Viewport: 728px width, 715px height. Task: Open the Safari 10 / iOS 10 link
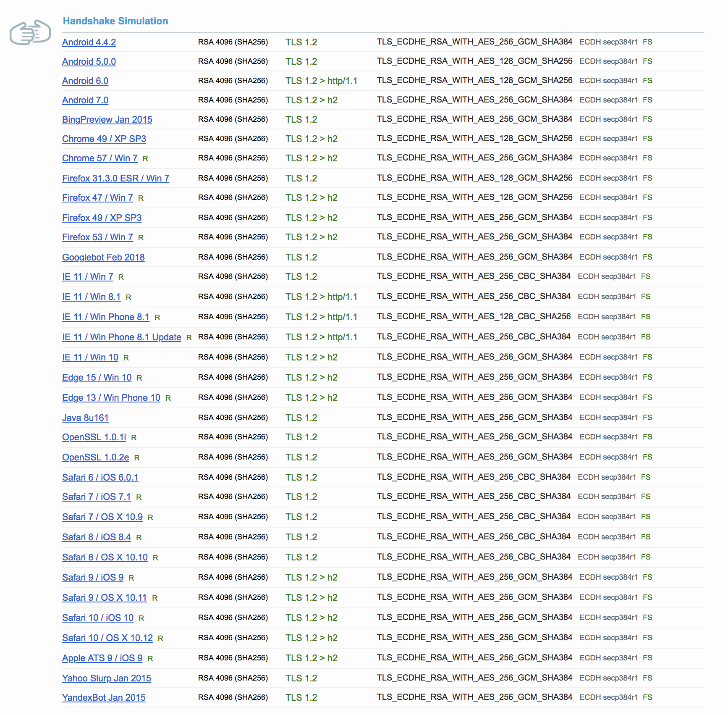tap(98, 618)
